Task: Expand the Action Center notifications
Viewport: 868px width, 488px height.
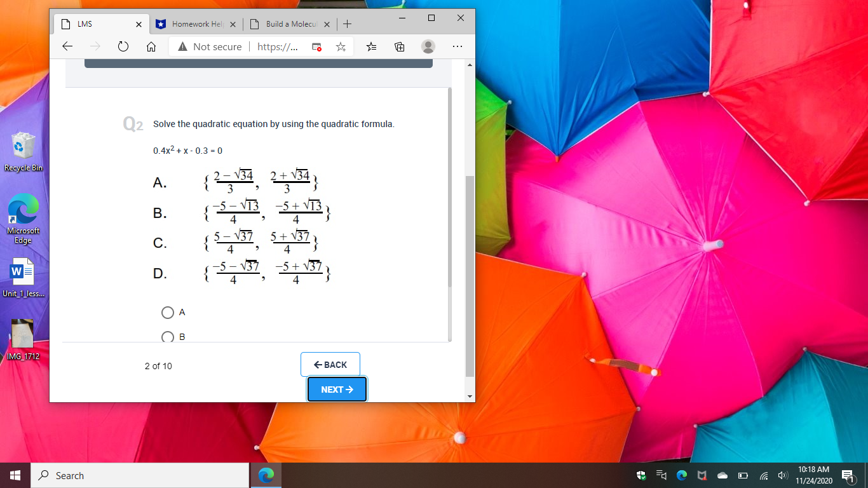Action: 847,475
